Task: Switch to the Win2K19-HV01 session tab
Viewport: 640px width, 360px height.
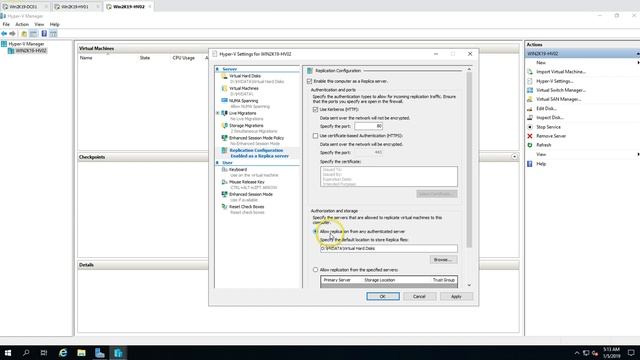Action: point(77,7)
